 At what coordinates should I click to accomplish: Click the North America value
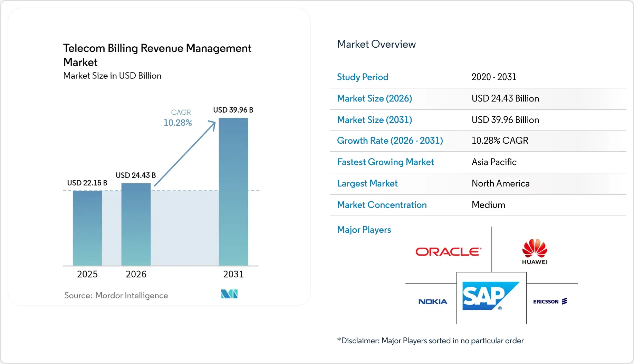tap(501, 183)
